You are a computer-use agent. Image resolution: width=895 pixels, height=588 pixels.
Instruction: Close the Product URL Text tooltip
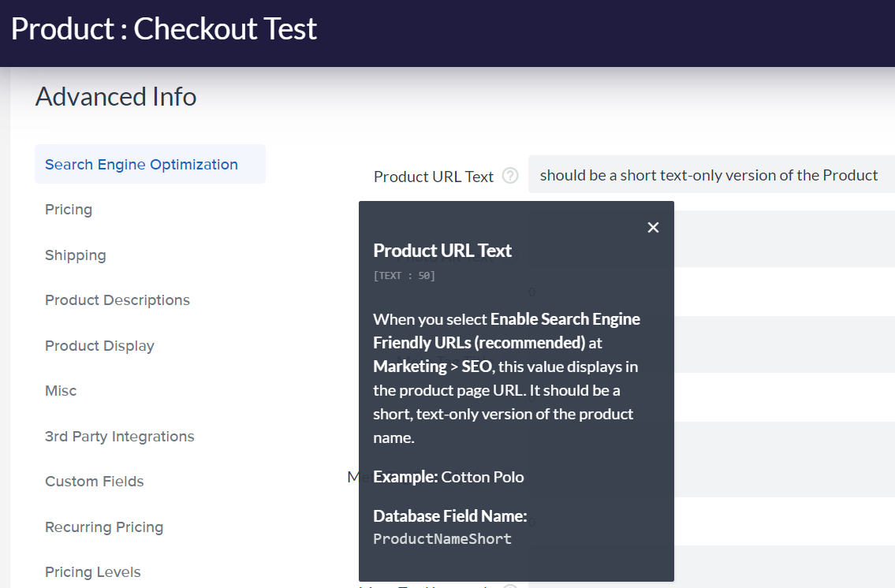(653, 228)
